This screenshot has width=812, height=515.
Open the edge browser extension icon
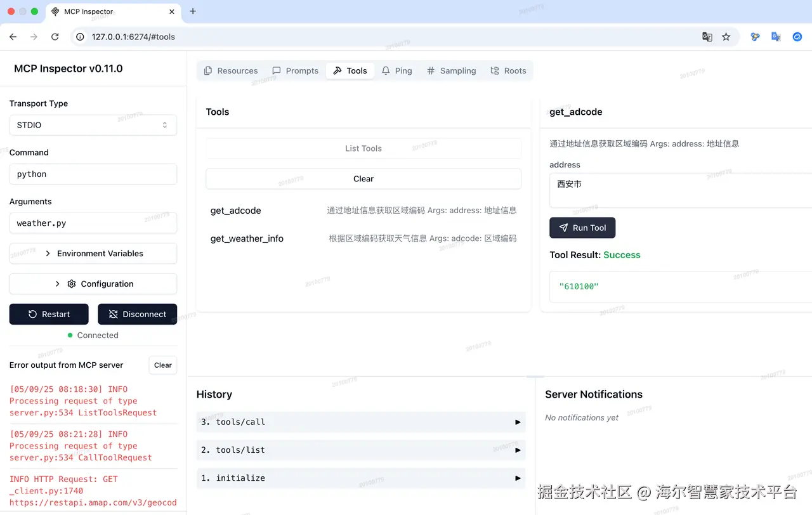click(x=797, y=37)
